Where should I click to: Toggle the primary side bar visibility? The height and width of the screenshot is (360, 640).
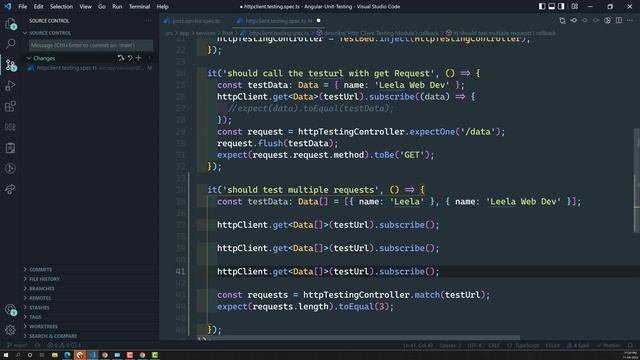click(x=542, y=7)
